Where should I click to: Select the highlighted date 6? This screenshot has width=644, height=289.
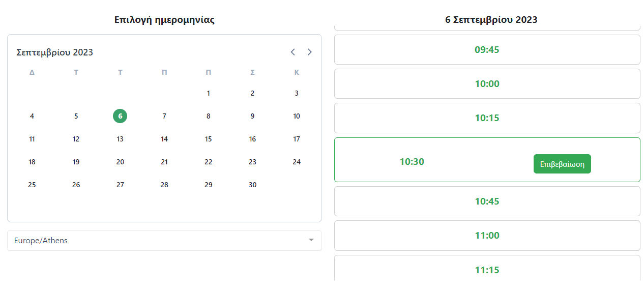click(x=120, y=116)
